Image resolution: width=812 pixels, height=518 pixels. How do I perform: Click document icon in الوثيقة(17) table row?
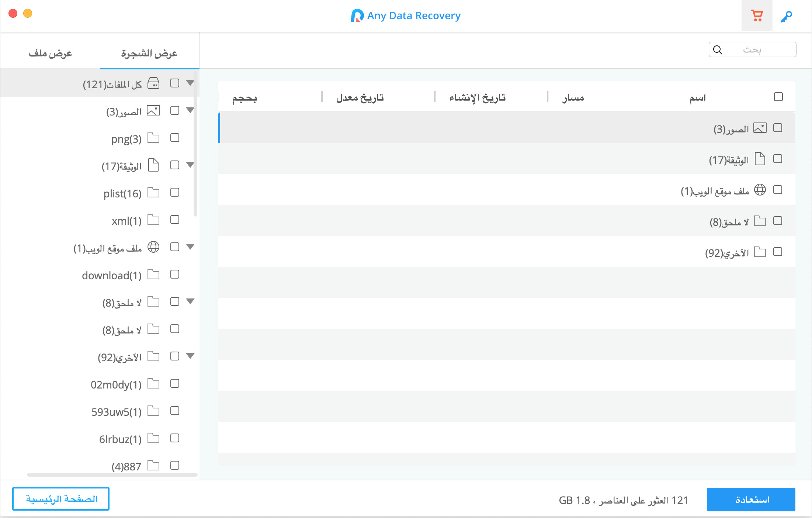[760, 159]
